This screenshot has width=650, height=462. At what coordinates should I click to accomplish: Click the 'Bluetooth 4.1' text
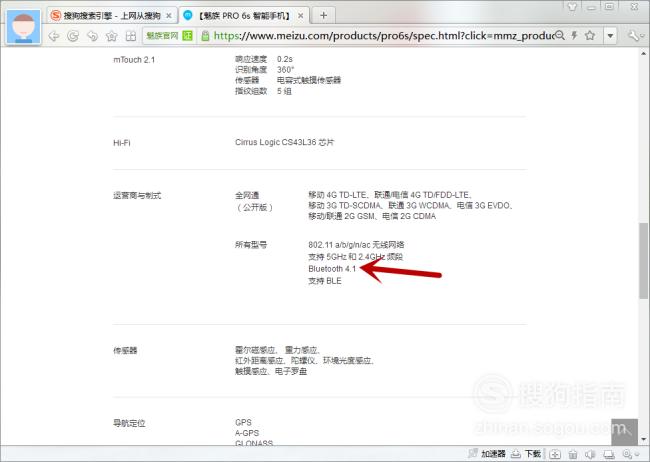pos(332,269)
